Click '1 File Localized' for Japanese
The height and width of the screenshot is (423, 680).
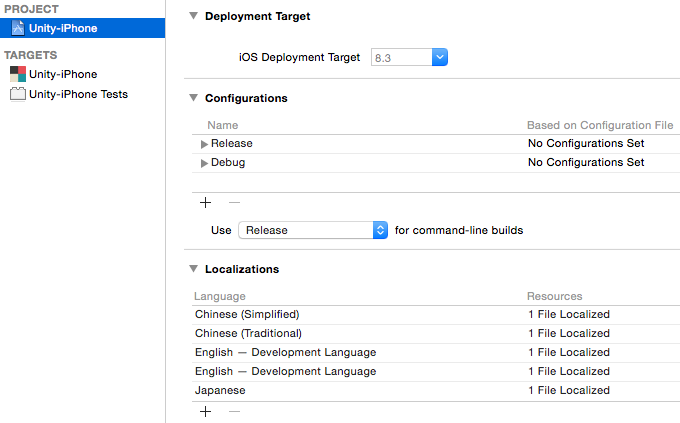click(x=569, y=390)
